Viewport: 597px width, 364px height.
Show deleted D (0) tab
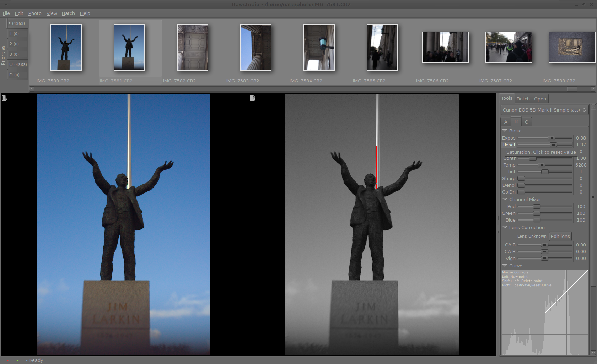pyautogui.click(x=17, y=75)
